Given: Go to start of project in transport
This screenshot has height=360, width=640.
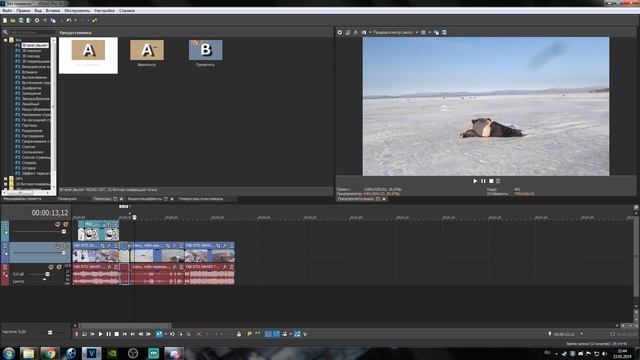Looking at the screenshot, I should tap(124, 334).
